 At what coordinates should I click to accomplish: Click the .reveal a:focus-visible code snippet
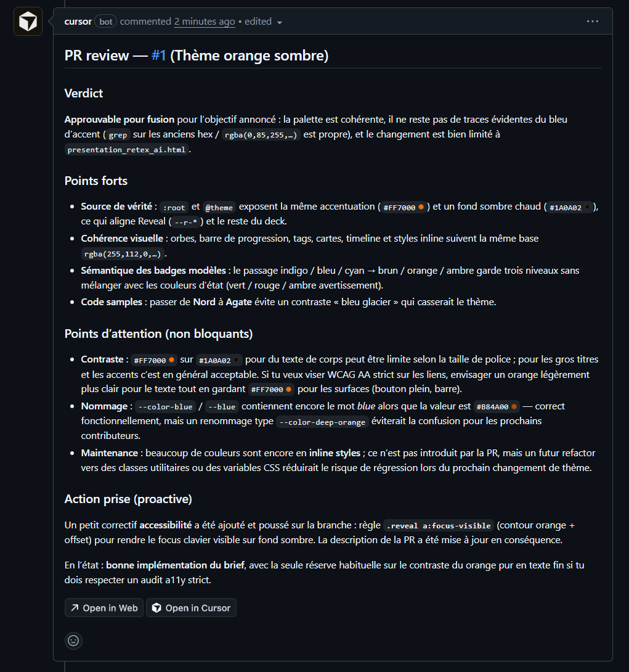[x=438, y=526]
